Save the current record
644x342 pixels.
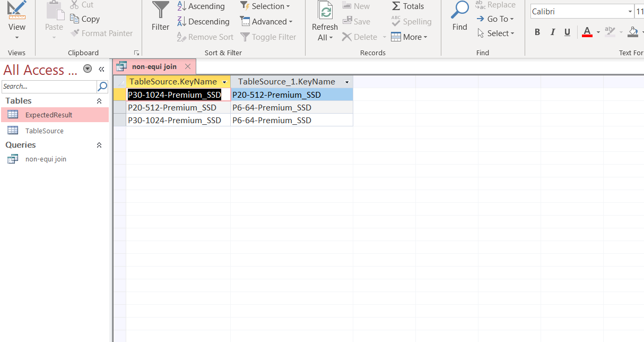pos(356,22)
